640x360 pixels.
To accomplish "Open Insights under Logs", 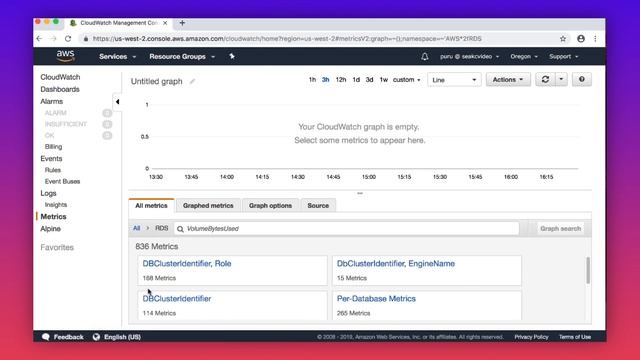I will (x=56, y=204).
